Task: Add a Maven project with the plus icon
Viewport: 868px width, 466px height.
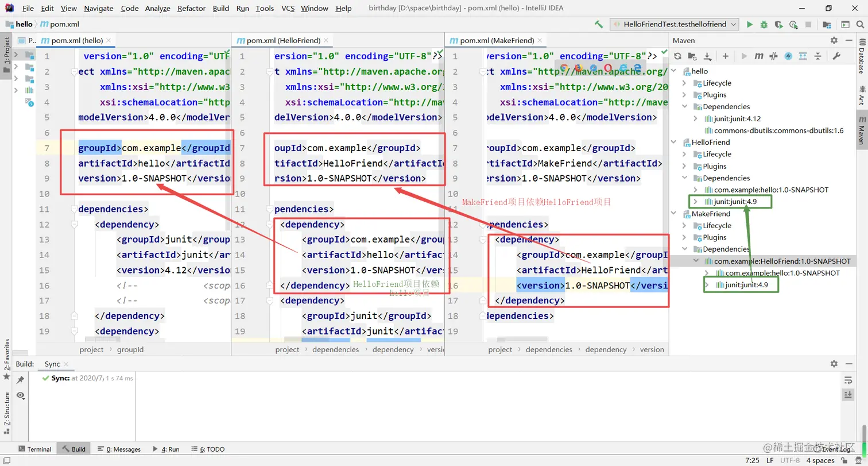Action: 726,56
